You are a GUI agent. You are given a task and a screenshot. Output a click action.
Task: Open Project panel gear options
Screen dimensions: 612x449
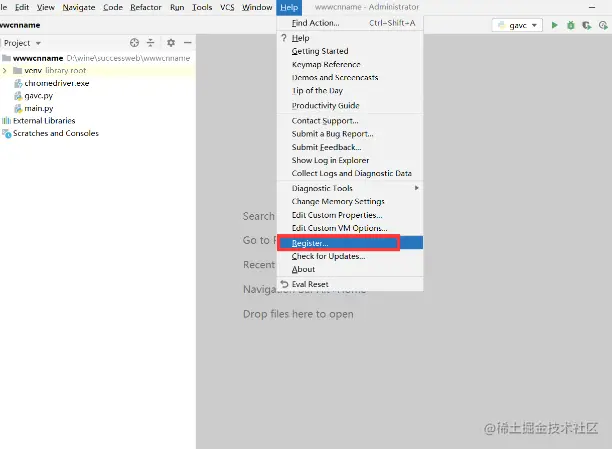coord(171,43)
